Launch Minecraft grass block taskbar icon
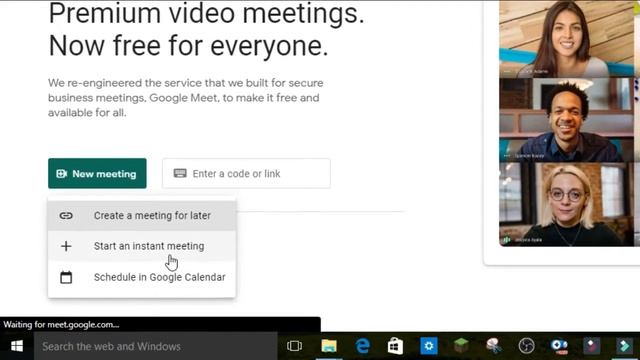Image resolution: width=640 pixels, height=360 pixels. point(461,346)
